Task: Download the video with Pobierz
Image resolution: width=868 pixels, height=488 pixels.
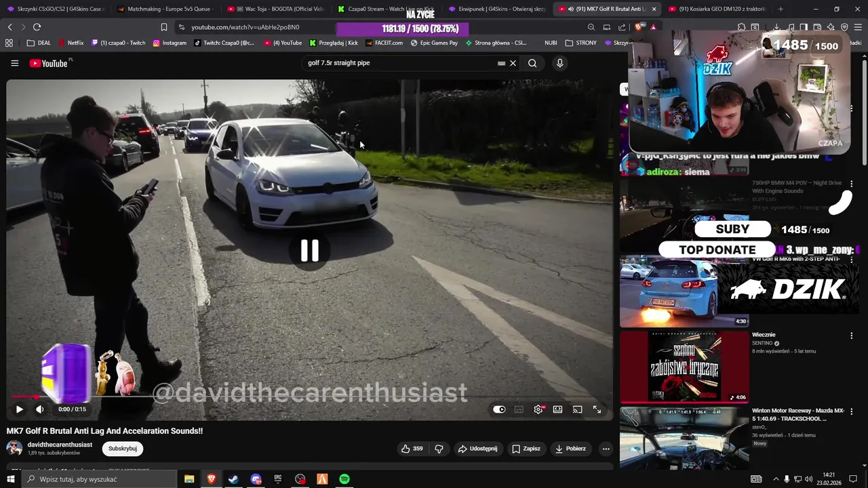Action: [x=570, y=449]
